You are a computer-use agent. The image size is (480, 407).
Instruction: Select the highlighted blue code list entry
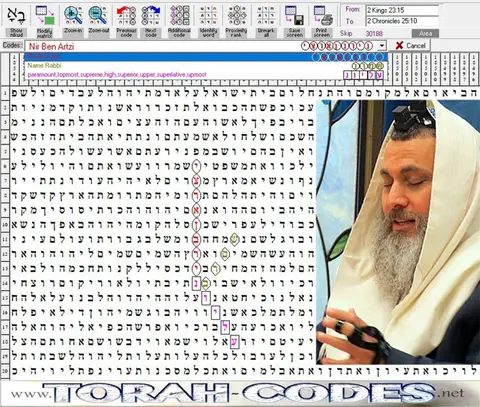tap(206, 57)
